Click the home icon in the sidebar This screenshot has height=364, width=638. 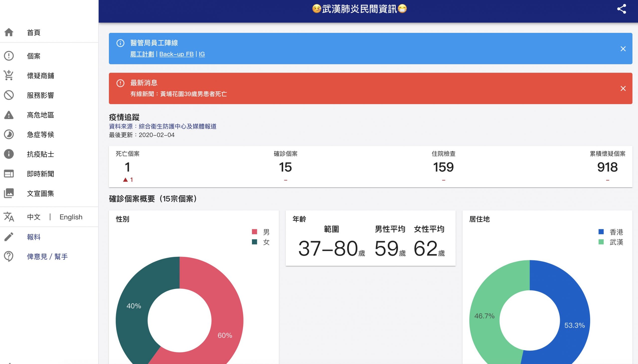click(9, 32)
